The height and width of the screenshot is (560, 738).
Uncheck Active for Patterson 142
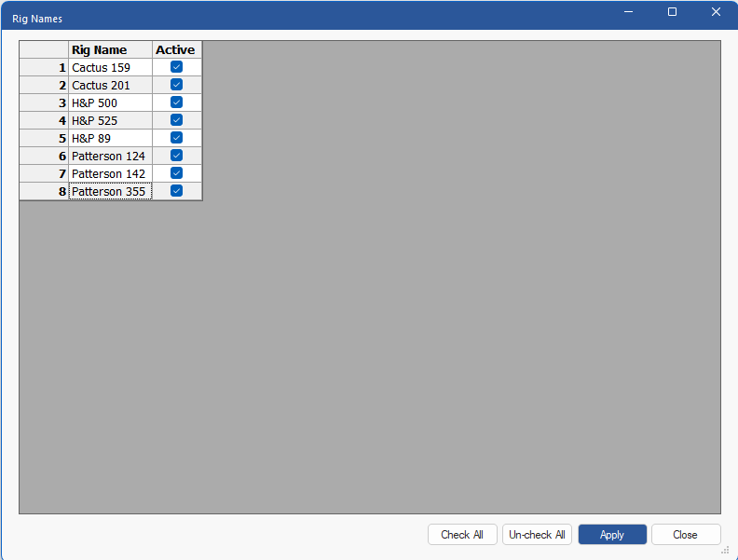[x=176, y=173]
